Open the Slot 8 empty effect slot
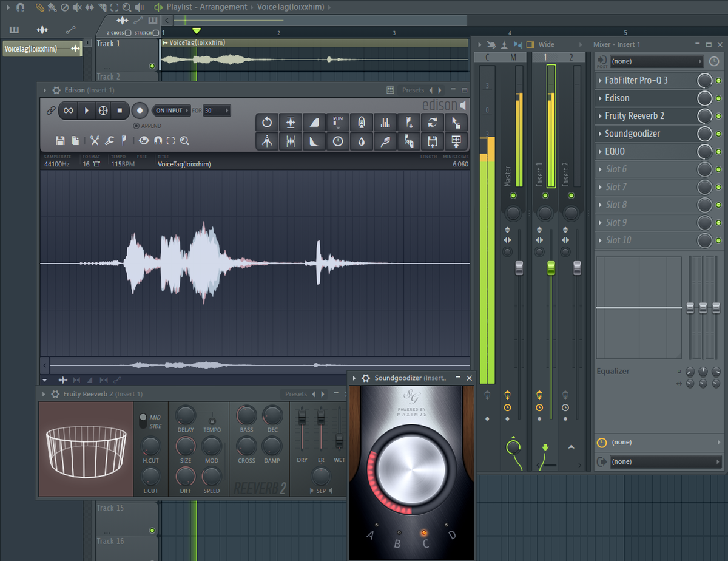 645,205
